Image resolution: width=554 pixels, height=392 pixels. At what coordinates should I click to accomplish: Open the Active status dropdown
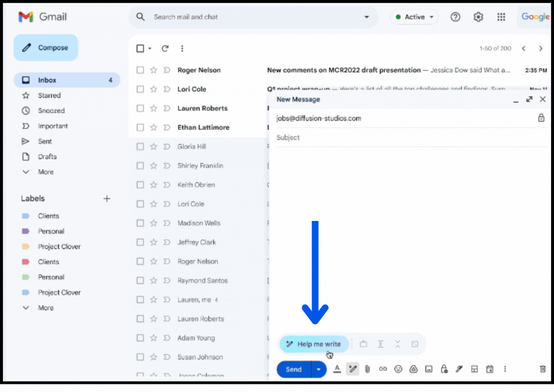point(414,17)
